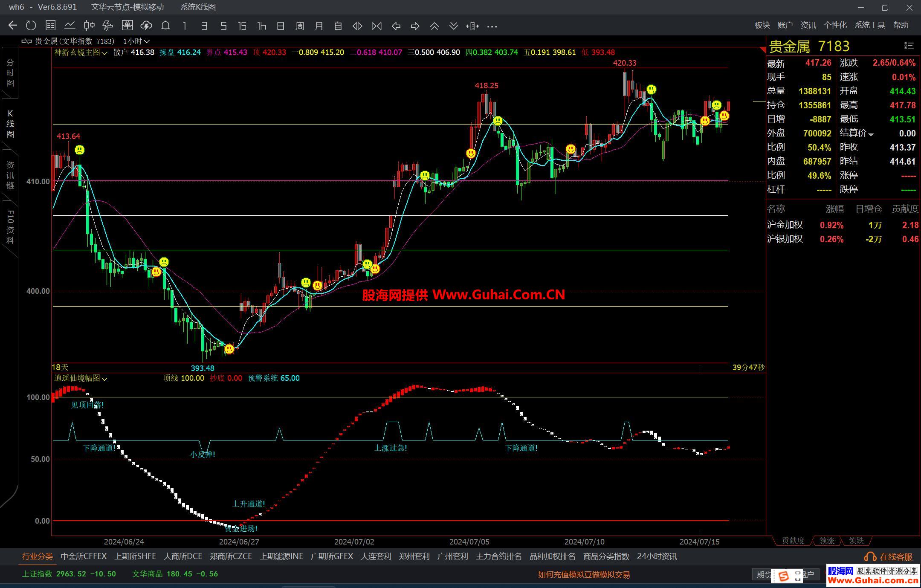The image size is (921, 588).
Task: Open the 品种加权排名 tab
Action: 552,556
